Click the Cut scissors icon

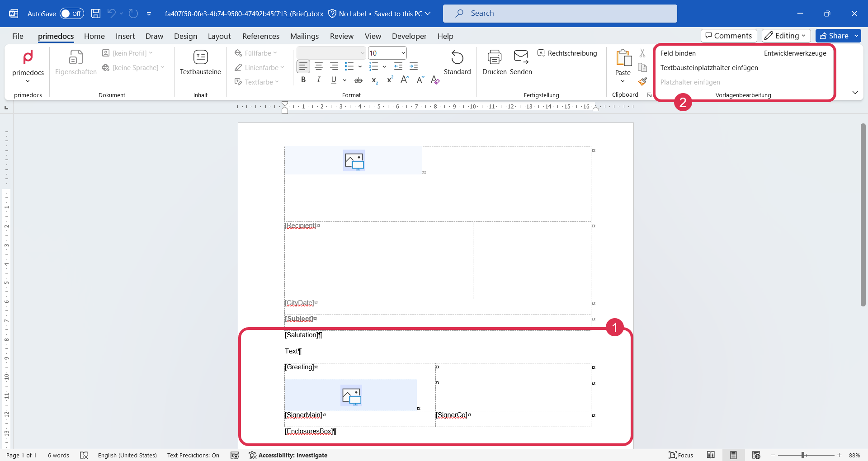point(642,53)
